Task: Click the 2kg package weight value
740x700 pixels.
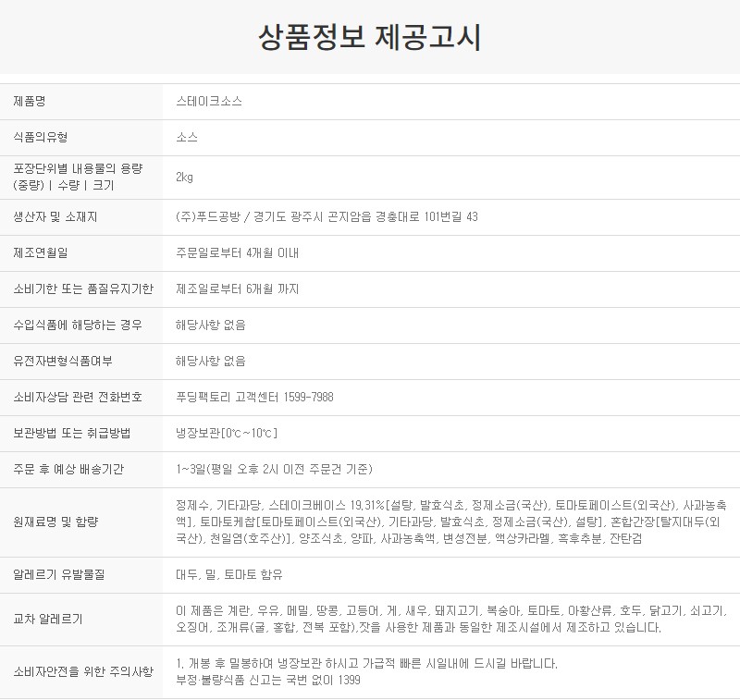Action: pyautogui.click(x=183, y=176)
